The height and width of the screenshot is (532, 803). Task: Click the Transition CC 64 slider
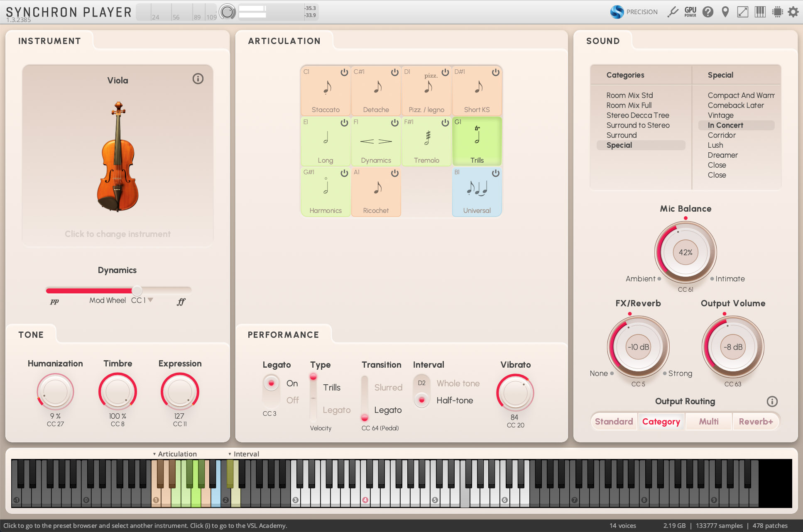click(x=365, y=398)
